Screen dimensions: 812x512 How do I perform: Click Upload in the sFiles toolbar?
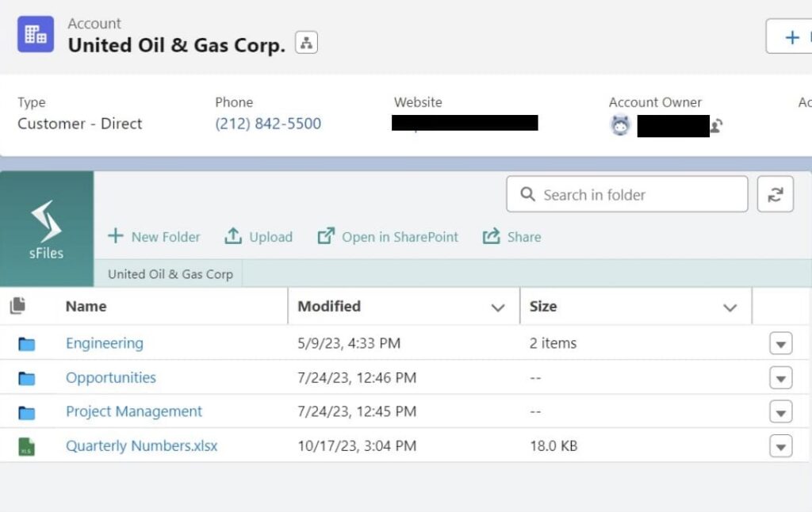tap(259, 237)
